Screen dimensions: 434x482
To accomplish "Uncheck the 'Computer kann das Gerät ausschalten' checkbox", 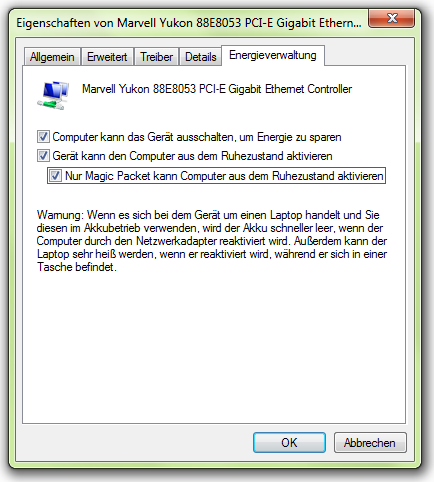I will pyautogui.click(x=43, y=137).
